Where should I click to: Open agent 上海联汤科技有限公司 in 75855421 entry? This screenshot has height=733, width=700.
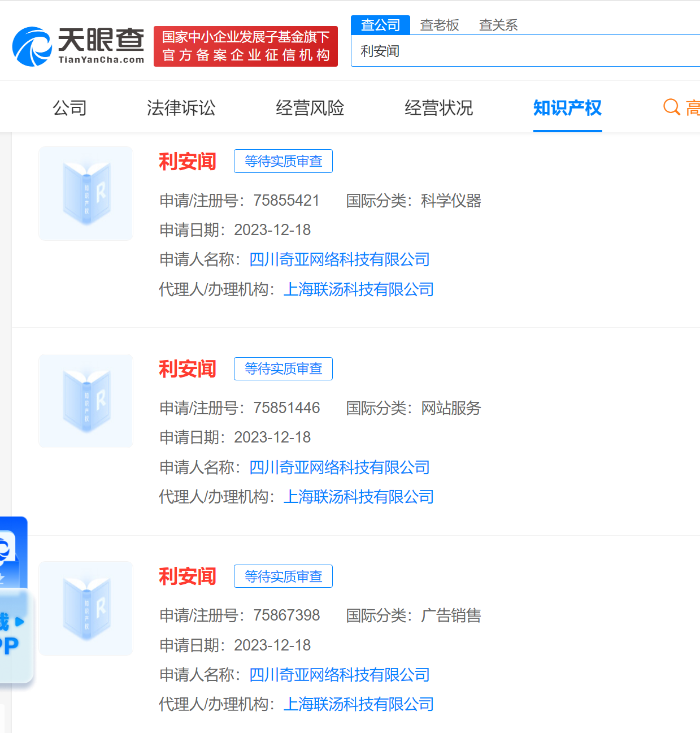coord(359,289)
